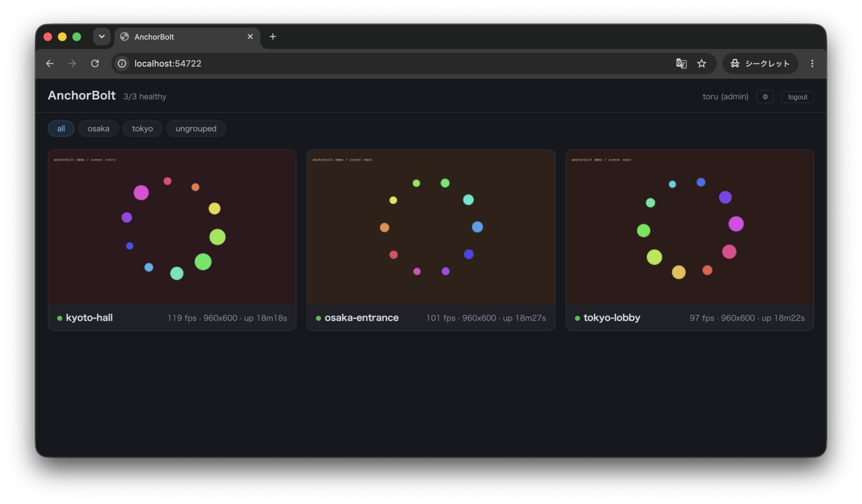Reload the page with refresh icon

point(95,64)
